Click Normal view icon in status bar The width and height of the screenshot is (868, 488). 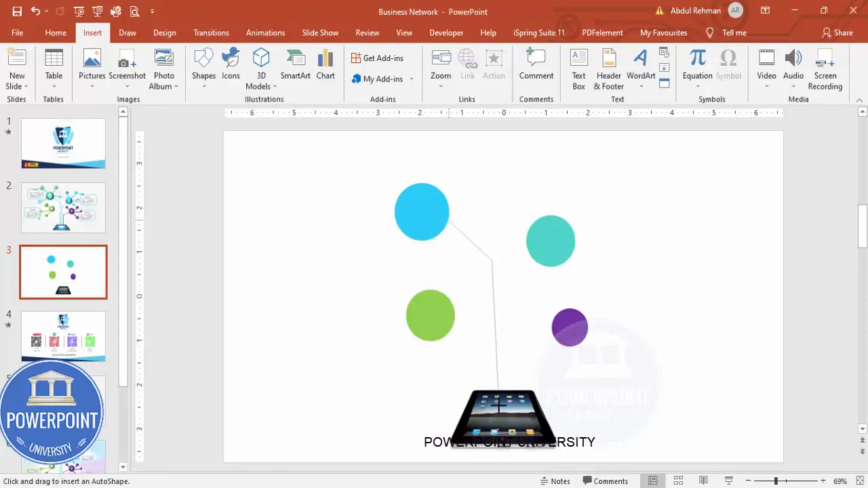pos(652,481)
